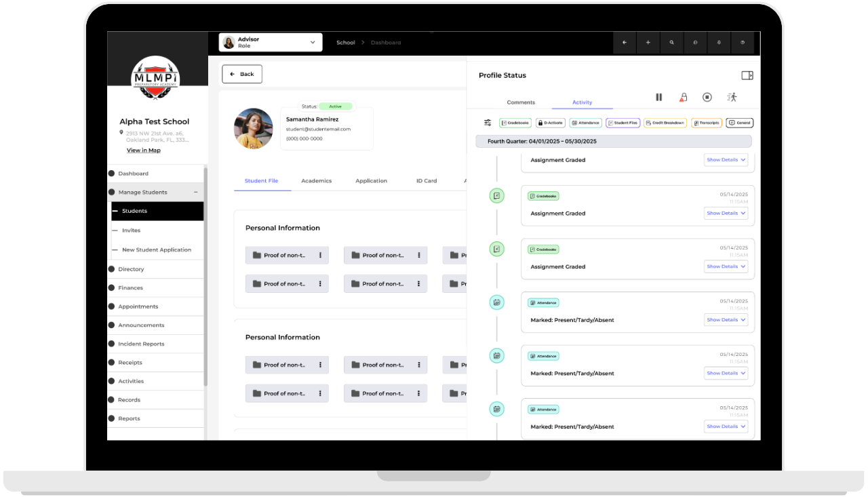Click the Back button

(x=241, y=74)
